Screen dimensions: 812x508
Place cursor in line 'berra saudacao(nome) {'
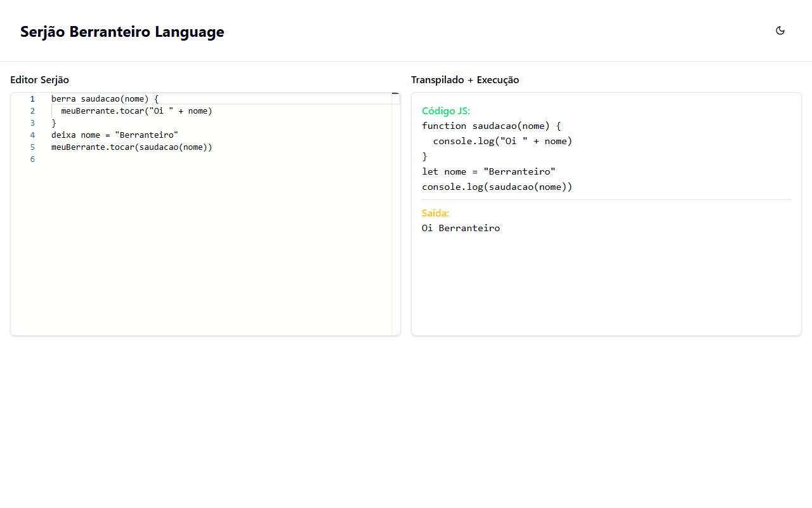pos(105,99)
